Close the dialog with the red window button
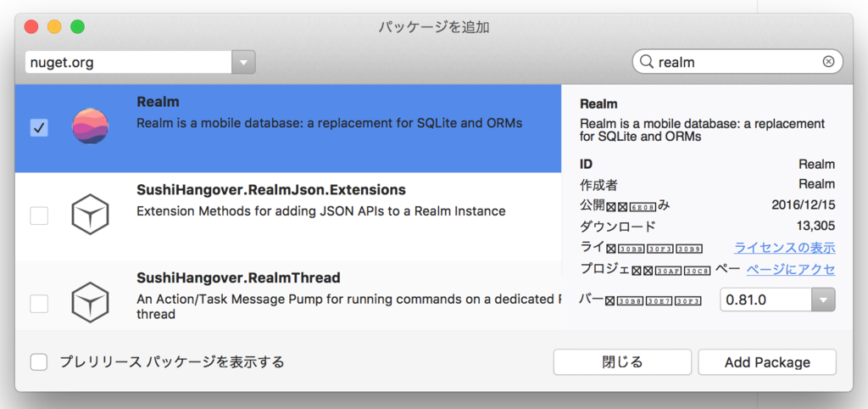 coord(31,26)
